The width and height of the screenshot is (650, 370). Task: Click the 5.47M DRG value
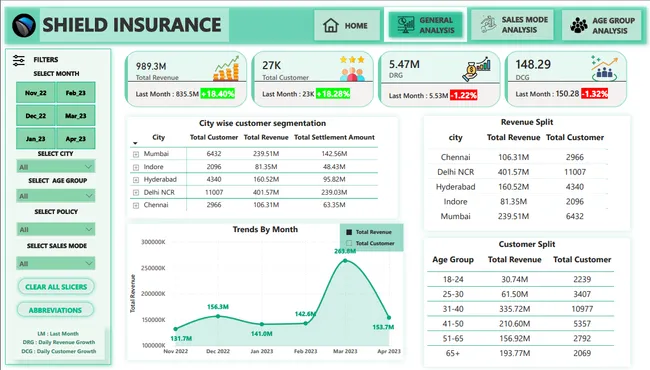pyautogui.click(x=404, y=64)
